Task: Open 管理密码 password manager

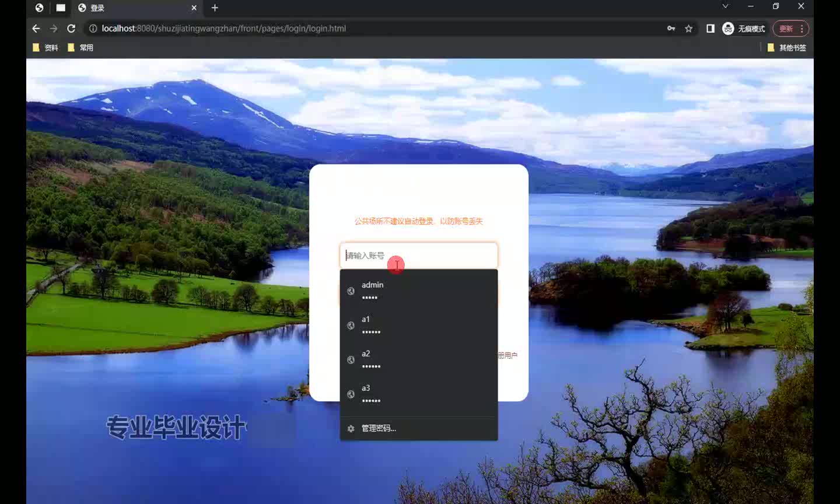Action: point(419,428)
